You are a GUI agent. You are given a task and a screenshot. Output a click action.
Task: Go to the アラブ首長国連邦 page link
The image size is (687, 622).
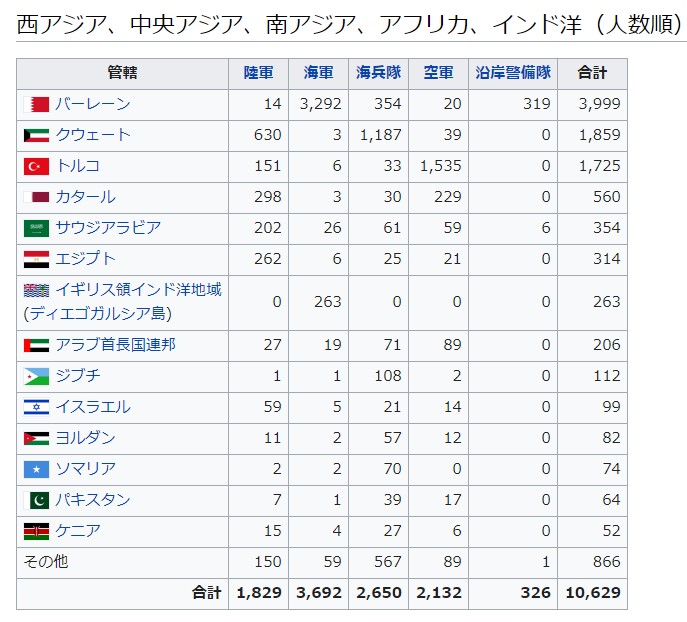115,346
